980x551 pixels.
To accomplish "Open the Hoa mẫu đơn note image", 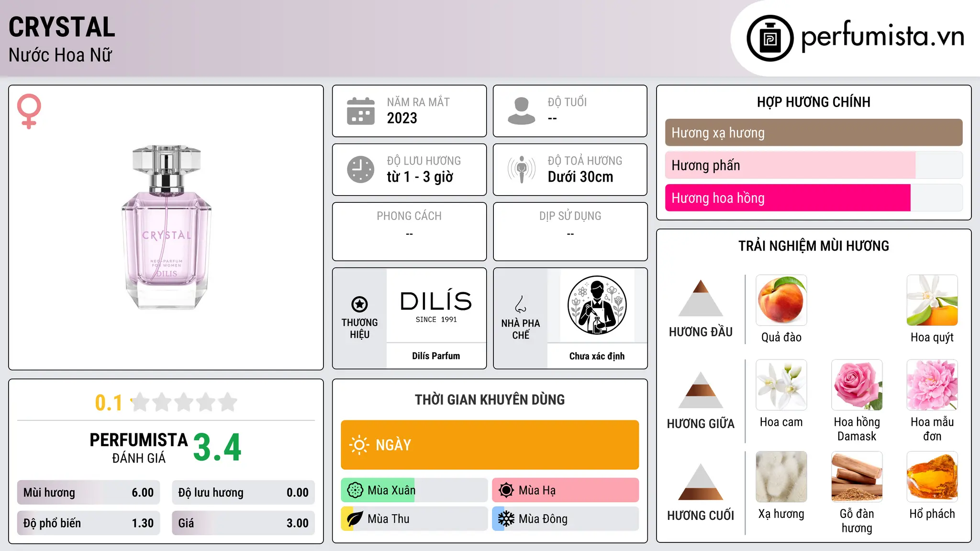I will [932, 385].
